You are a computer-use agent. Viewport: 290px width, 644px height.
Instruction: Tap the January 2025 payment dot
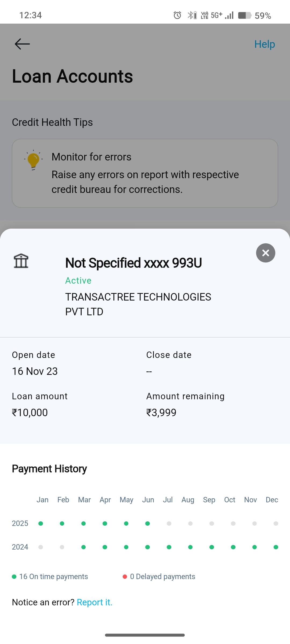pos(41,524)
